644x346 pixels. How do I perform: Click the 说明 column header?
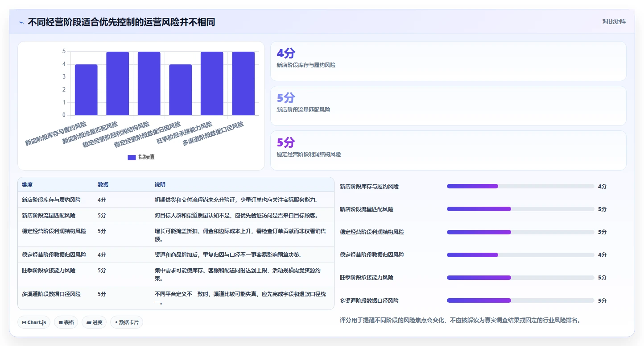point(160,185)
